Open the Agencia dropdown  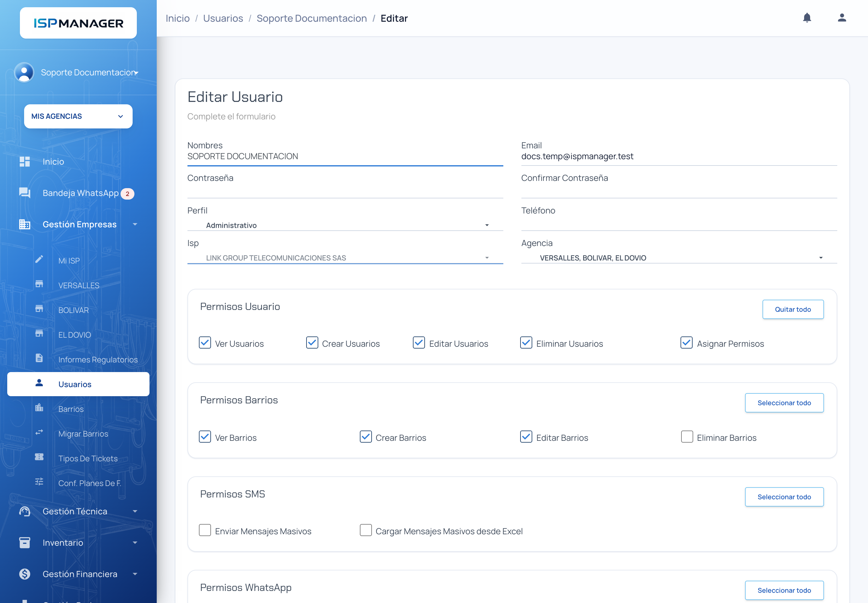tap(679, 258)
